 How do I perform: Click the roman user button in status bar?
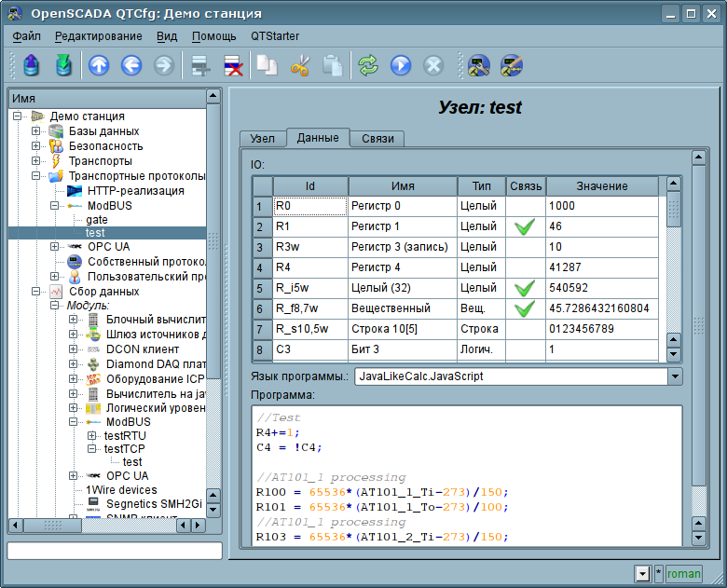point(683,574)
